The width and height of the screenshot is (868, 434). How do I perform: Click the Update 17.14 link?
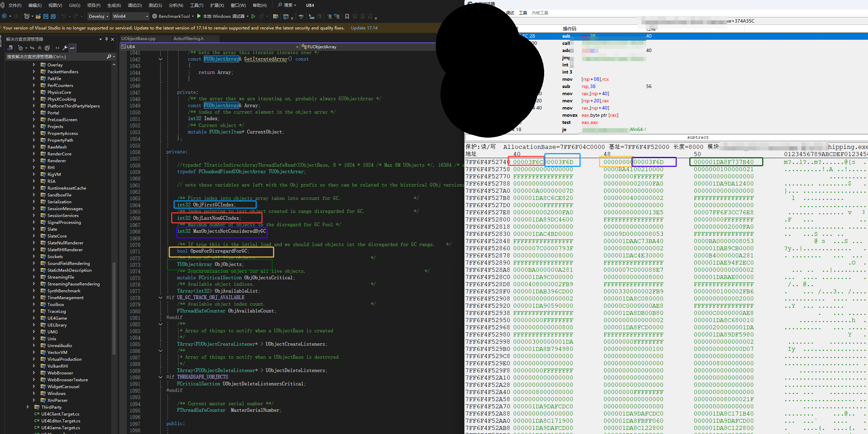point(364,28)
